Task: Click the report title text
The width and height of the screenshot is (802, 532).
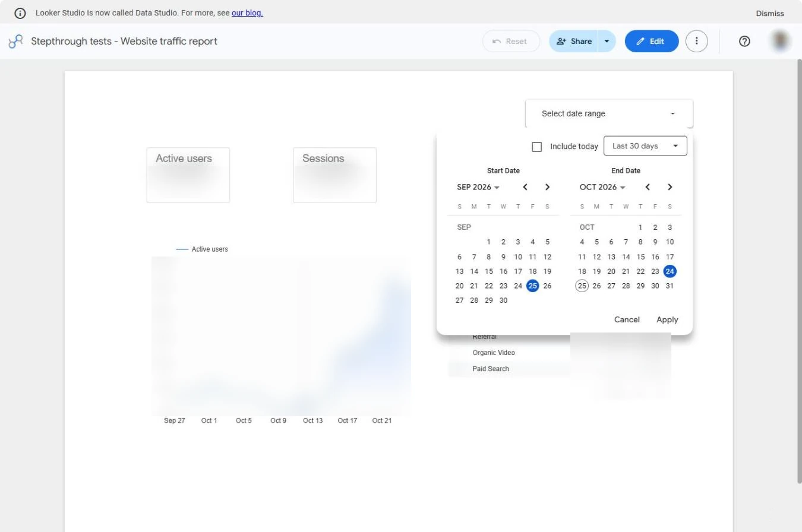Action: (x=124, y=41)
